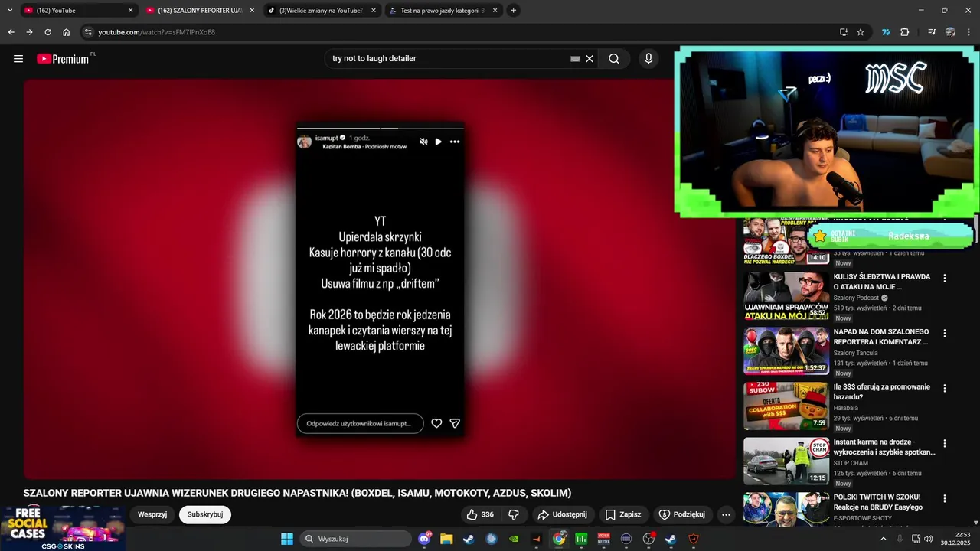Open Discord from the taskbar

tap(425, 539)
